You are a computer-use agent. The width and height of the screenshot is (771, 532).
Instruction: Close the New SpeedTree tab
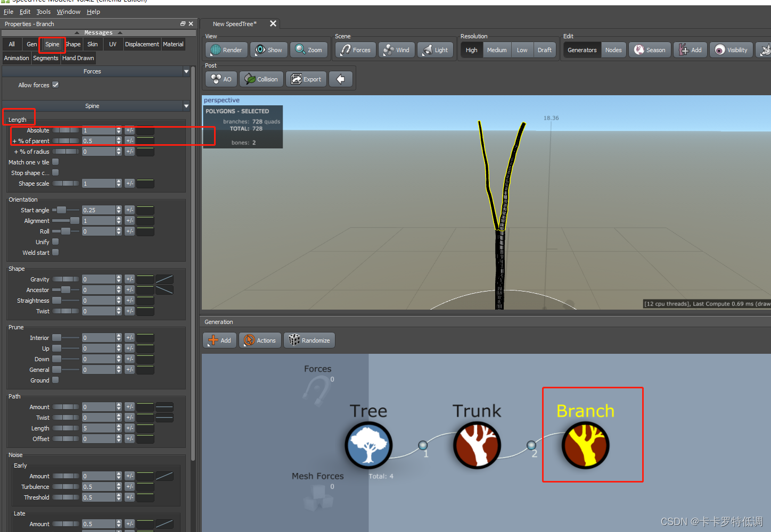tap(273, 23)
